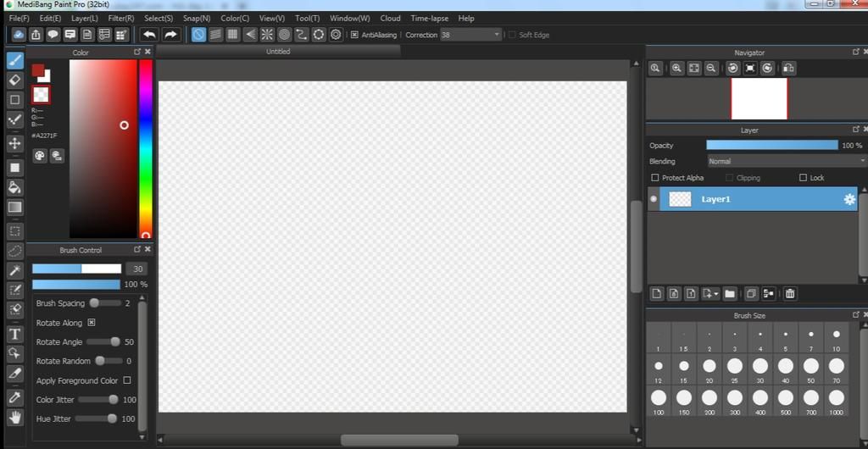Enable curve snap
This screenshot has width=868, height=449.
pos(302,35)
